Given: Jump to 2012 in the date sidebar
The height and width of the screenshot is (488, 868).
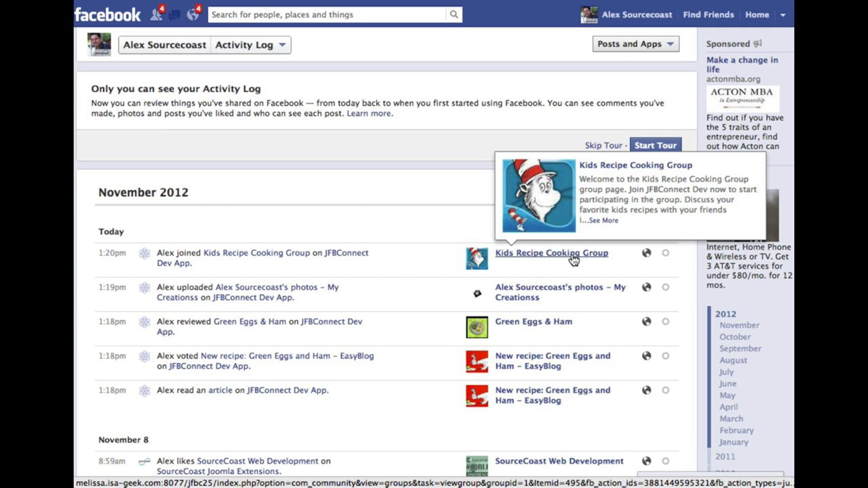Looking at the screenshot, I should point(726,314).
